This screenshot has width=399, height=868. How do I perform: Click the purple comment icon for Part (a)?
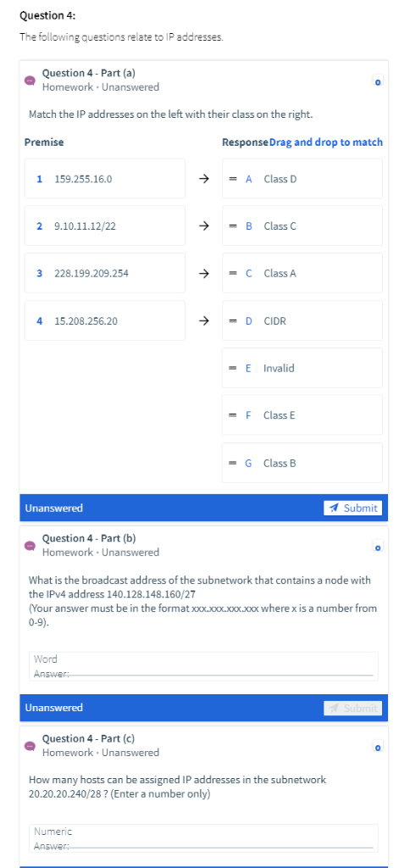[30, 81]
